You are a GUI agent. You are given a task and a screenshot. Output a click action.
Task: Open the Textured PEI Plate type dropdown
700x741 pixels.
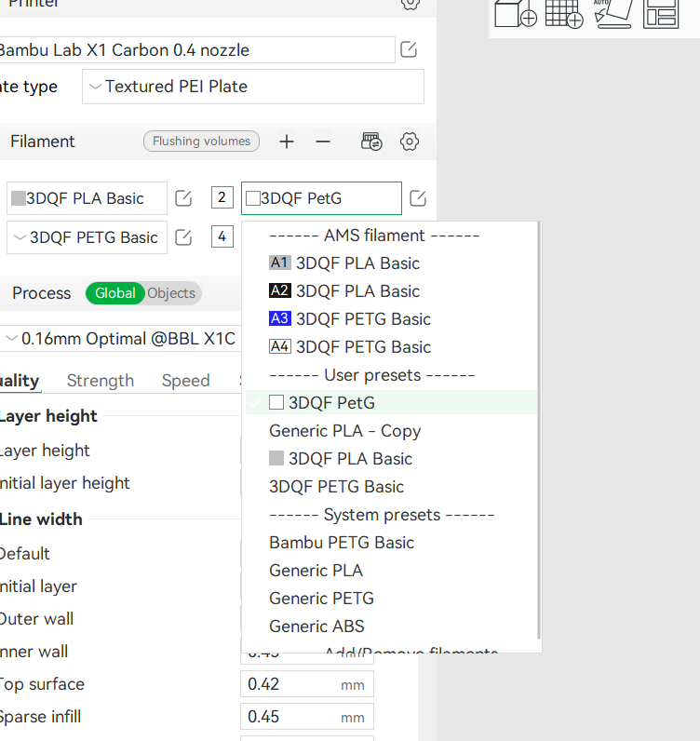click(253, 87)
